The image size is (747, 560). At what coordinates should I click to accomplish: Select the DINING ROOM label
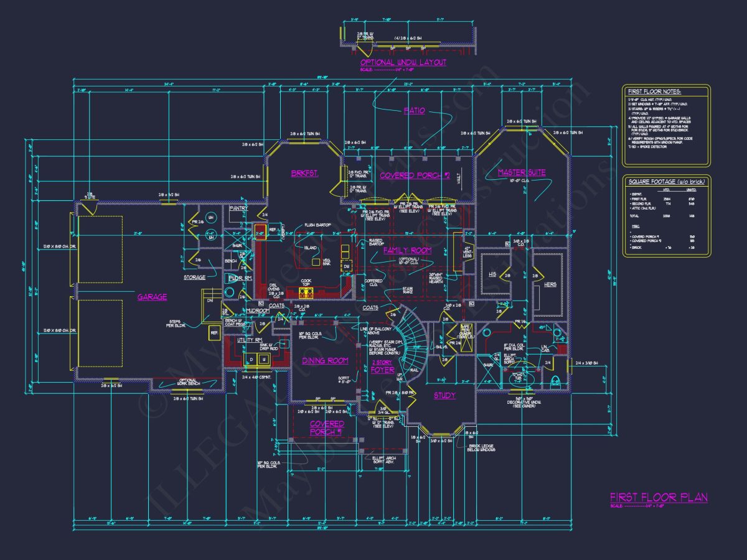[325, 361]
